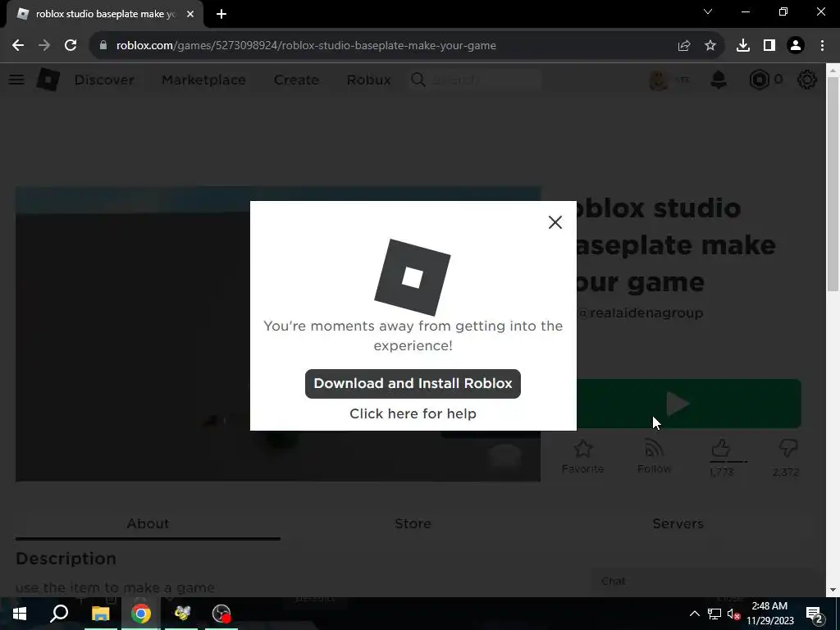Viewport: 840px width, 630px height.
Task: Open the Create page
Action: [x=296, y=80]
